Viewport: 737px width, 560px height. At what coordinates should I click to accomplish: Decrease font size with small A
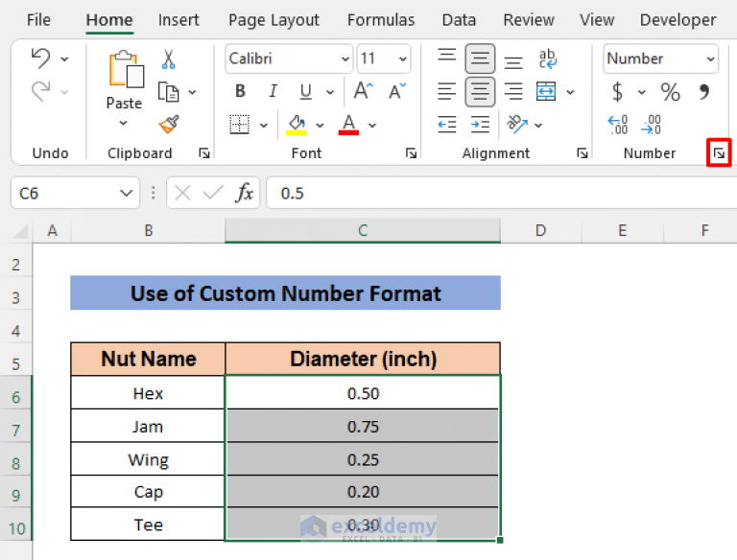tap(397, 91)
